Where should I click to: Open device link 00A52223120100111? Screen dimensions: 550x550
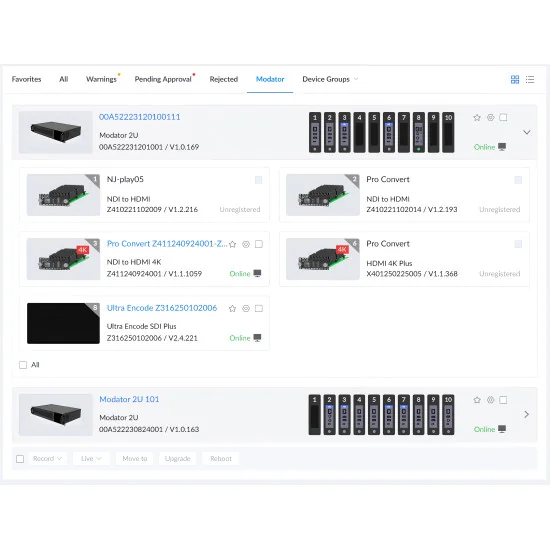pos(140,117)
